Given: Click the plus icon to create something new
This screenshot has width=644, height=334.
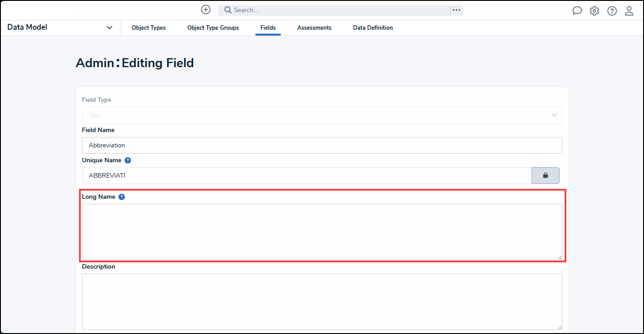Looking at the screenshot, I should pyautogui.click(x=205, y=9).
